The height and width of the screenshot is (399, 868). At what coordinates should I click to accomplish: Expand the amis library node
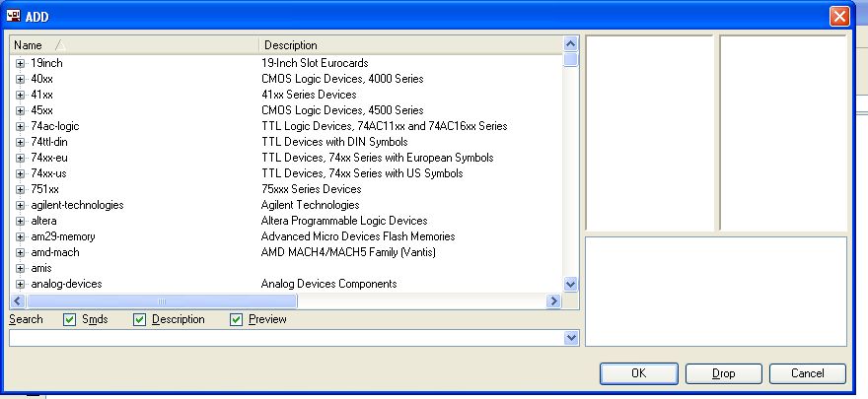click(x=21, y=269)
